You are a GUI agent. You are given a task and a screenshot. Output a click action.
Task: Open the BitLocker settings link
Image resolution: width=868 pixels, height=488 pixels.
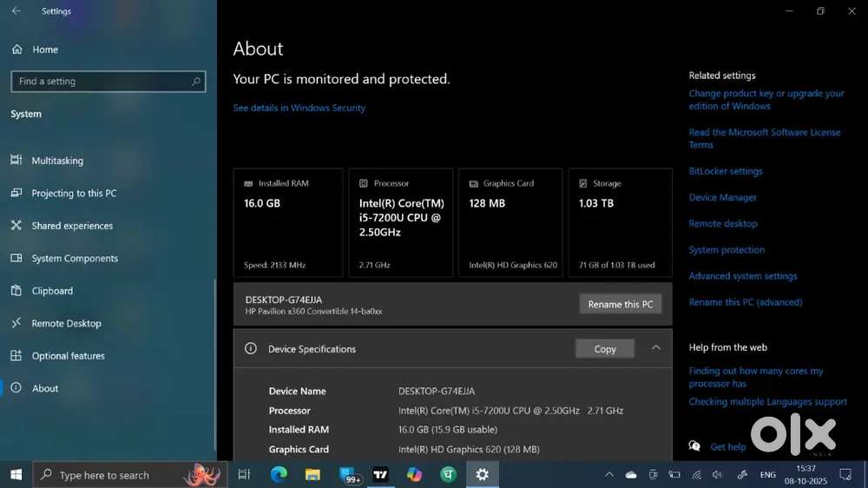(725, 171)
